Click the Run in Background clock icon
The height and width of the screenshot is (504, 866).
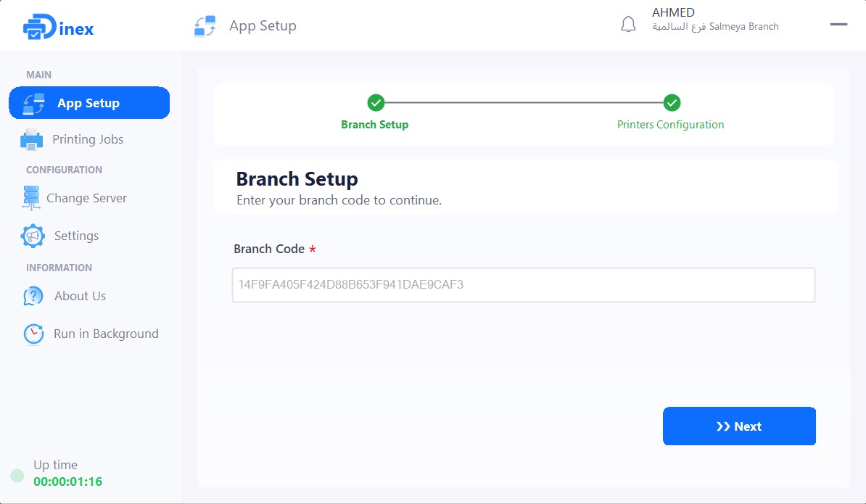[x=33, y=334]
